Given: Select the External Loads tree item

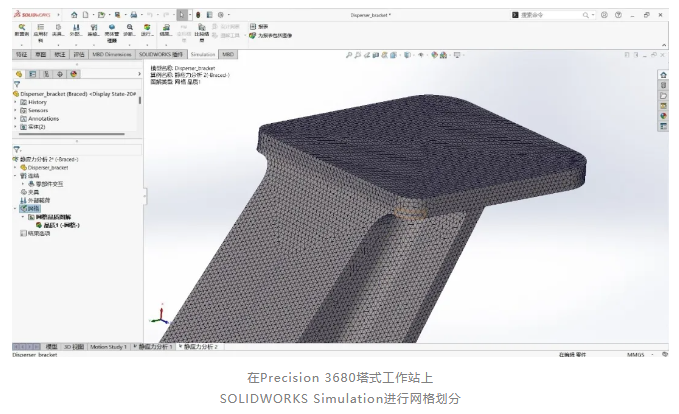Looking at the screenshot, I should [x=35, y=201].
